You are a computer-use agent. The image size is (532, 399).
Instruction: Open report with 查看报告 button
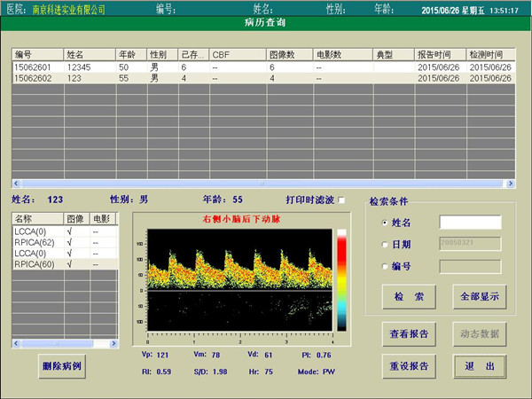(408, 334)
